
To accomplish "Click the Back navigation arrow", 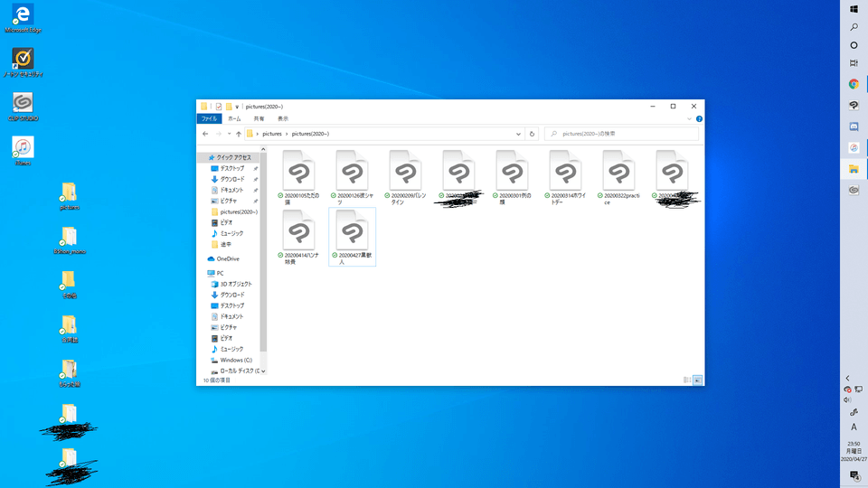I will click(x=205, y=134).
